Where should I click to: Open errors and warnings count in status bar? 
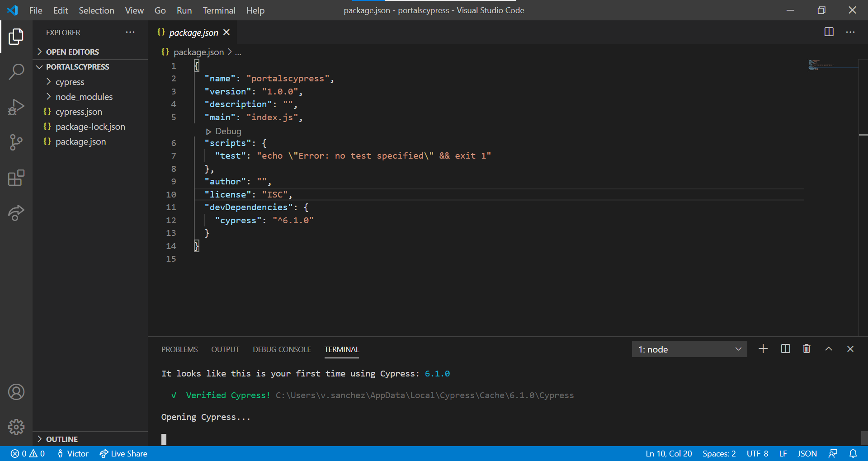[28, 454]
